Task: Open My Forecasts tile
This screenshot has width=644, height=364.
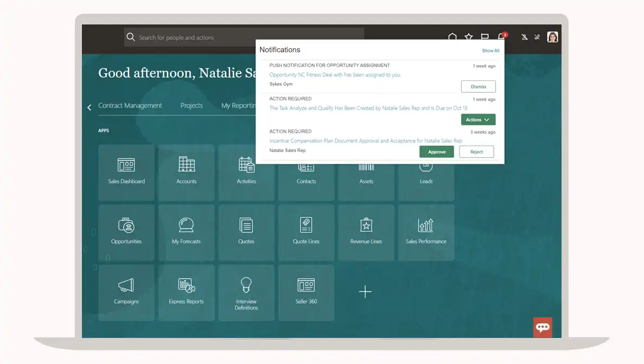Action: [x=187, y=232]
